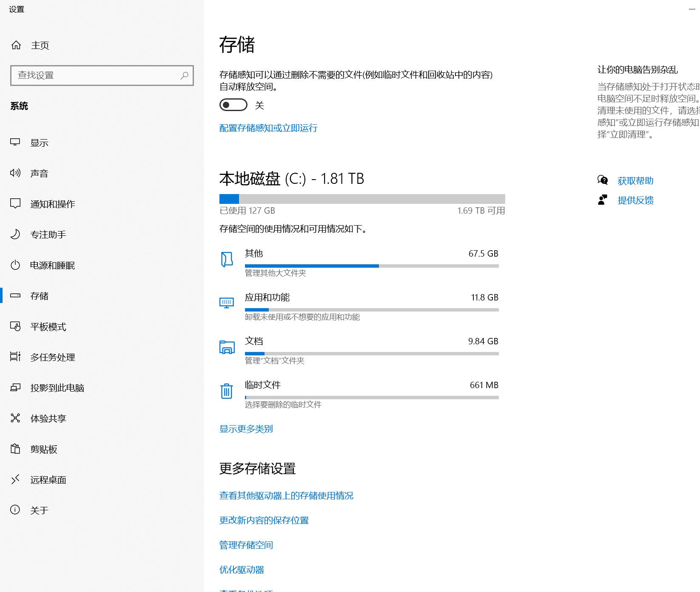Open 获取帮助 via the help icon
The image size is (700, 592).
coord(602,180)
